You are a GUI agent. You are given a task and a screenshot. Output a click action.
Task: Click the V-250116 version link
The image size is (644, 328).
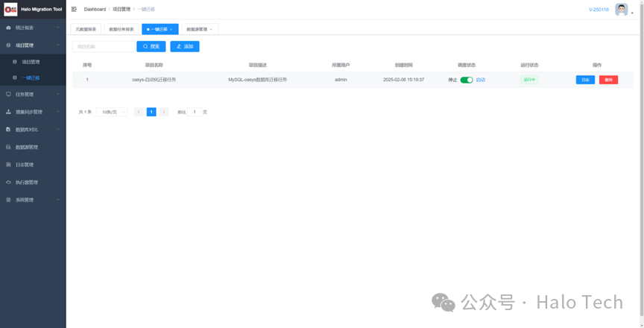(599, 10)
